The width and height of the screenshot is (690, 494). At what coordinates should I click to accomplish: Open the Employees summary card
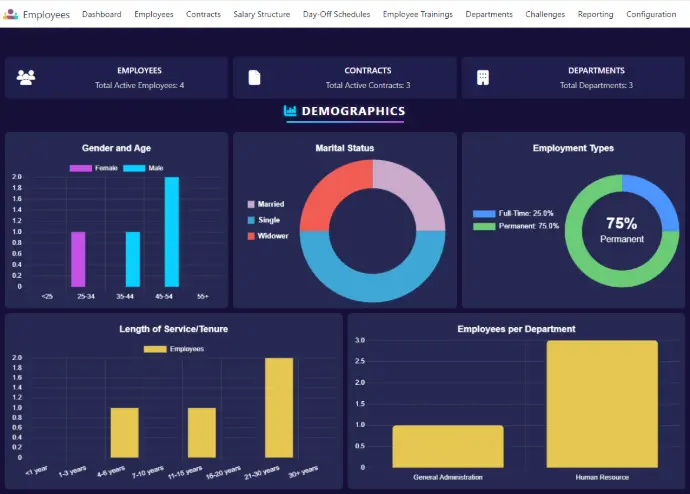tap(116, 77)
